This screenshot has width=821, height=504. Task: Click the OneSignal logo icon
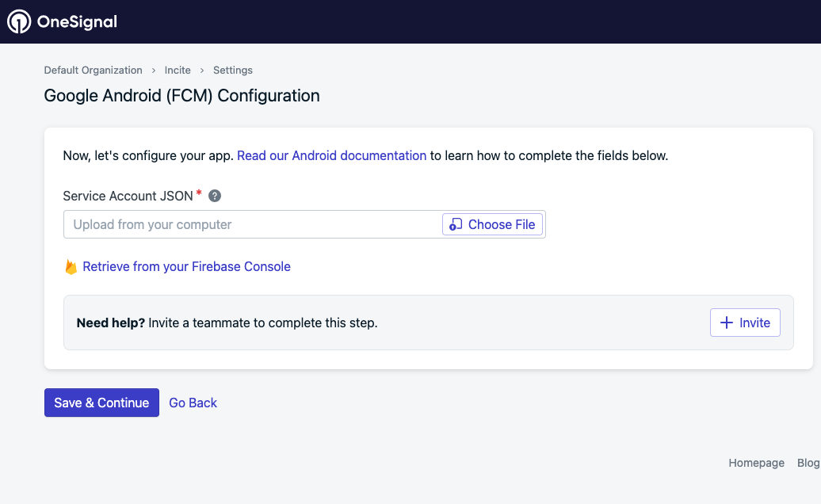pos(19,22)
